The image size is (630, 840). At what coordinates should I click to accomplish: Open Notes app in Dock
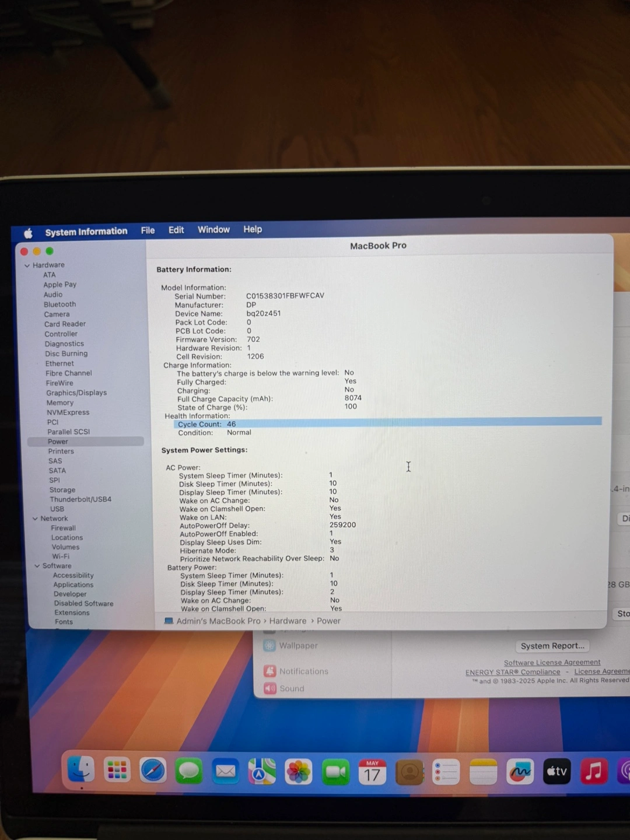483,772
